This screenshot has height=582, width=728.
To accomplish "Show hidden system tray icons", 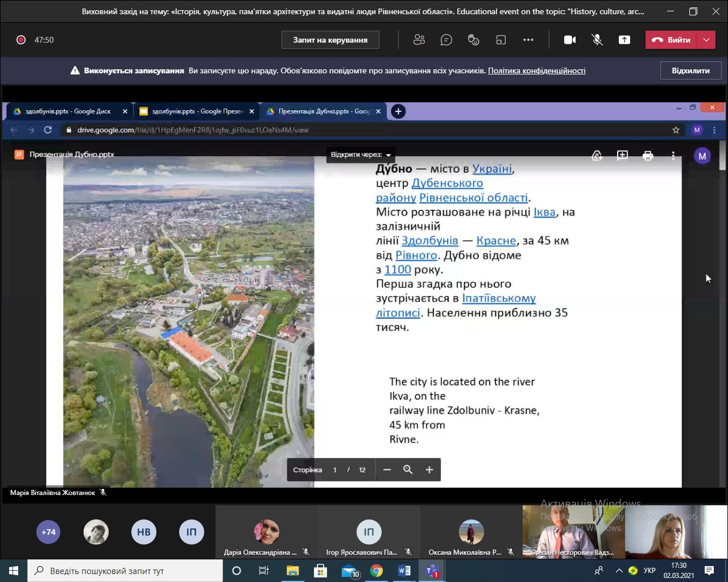I will tap(619, 571).
